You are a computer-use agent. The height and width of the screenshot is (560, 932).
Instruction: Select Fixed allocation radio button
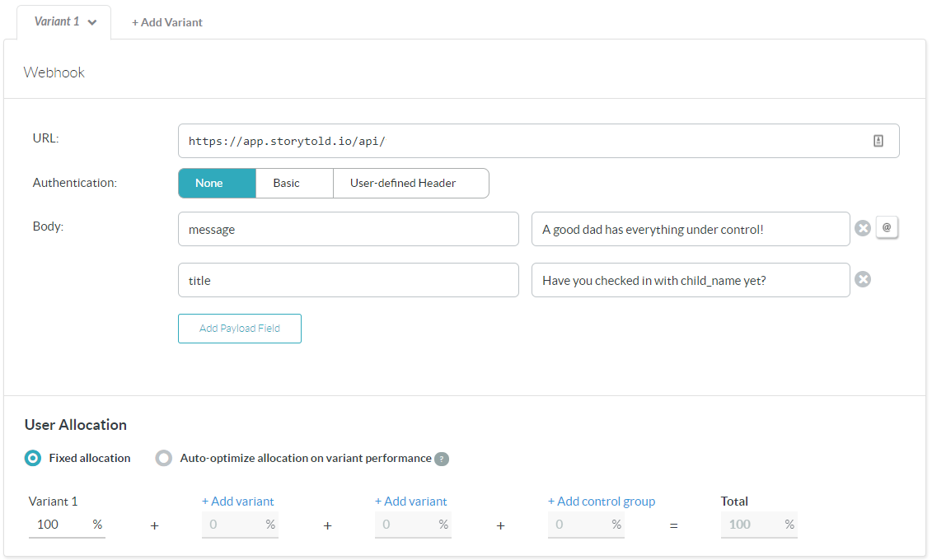(33, 458)
